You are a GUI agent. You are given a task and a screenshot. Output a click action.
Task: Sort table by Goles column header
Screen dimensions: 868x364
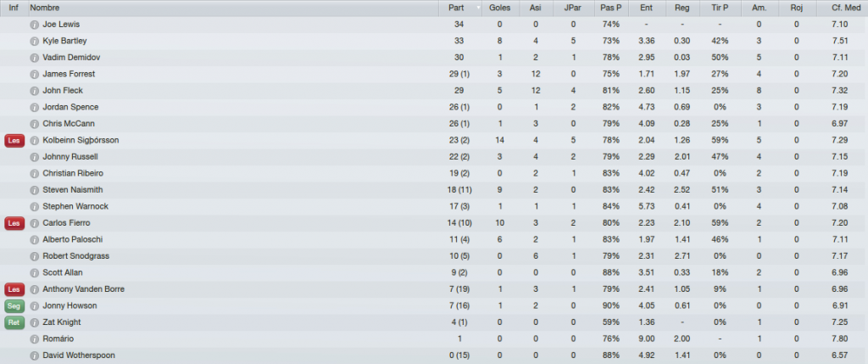500,8
